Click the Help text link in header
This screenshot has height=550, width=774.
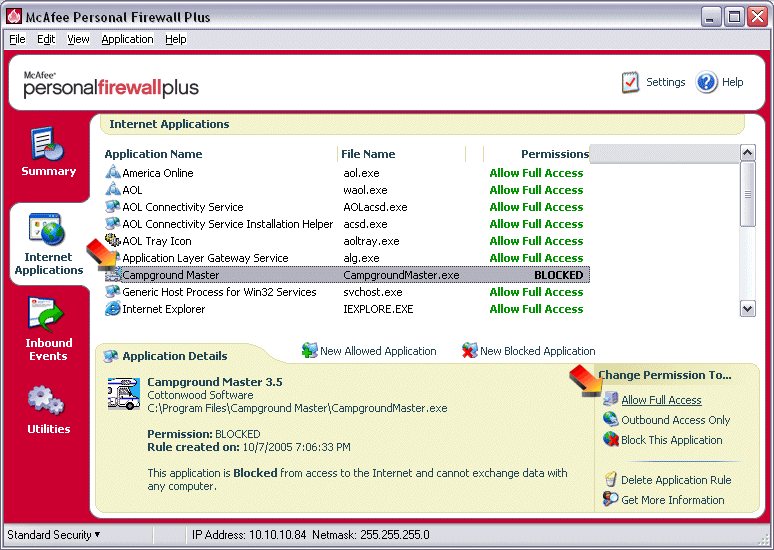click(732, 82)
